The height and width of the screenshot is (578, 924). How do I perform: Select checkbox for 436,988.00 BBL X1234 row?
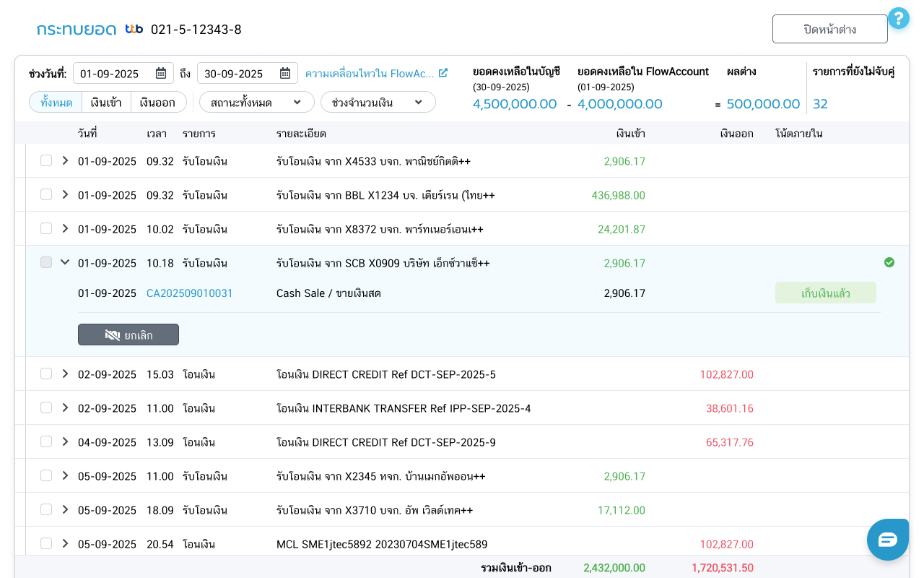click(46, 194)
